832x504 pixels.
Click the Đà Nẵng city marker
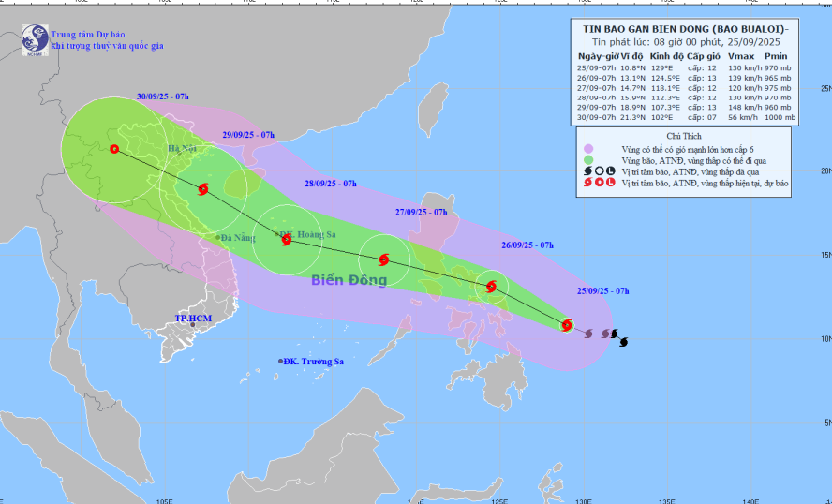point(217,238)
